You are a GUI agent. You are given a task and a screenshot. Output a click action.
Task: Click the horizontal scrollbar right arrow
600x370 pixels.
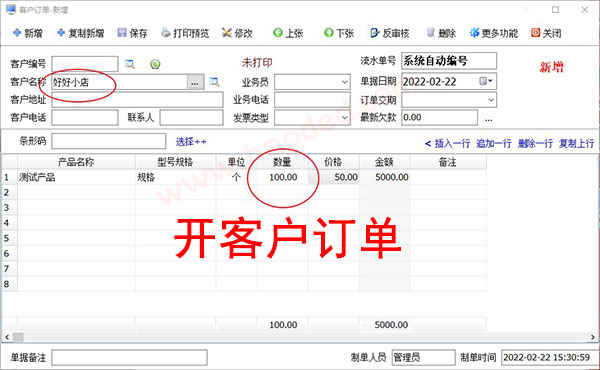pos(593,337)
